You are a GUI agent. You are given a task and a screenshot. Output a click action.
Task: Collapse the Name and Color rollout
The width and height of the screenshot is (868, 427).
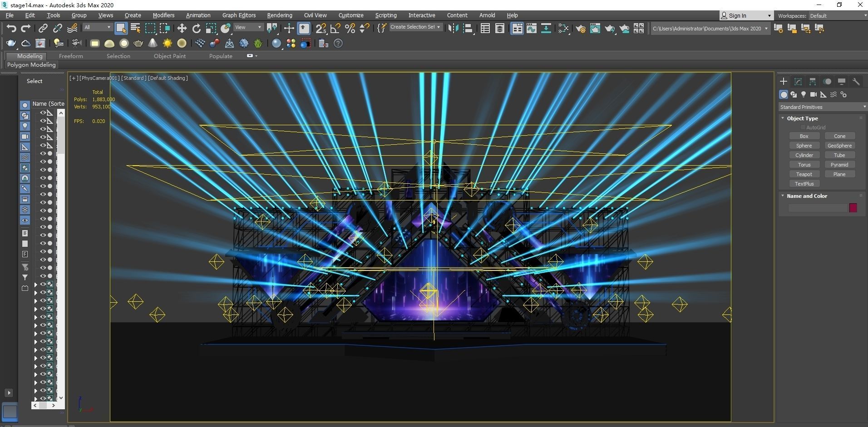pyautogui.click(x=807, y=196)
